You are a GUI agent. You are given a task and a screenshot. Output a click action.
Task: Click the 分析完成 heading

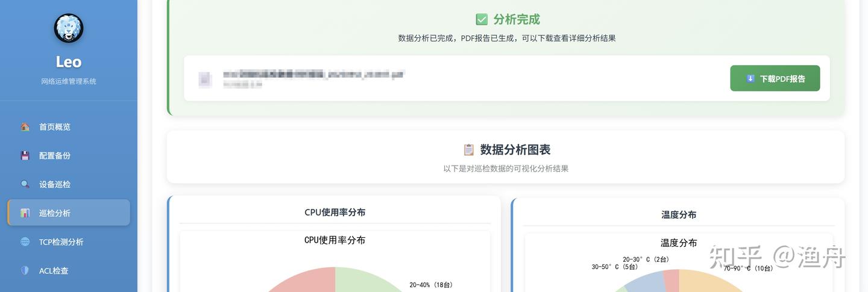point(517,19)
